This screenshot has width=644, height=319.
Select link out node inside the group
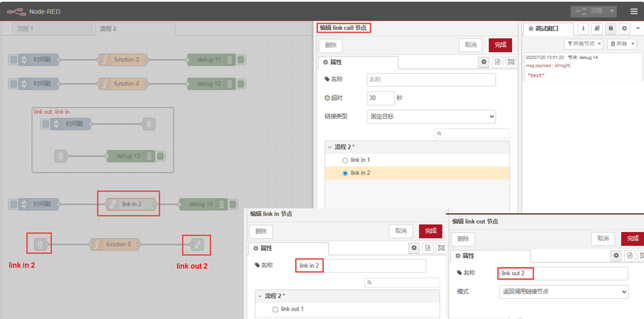tap(149, 124)
